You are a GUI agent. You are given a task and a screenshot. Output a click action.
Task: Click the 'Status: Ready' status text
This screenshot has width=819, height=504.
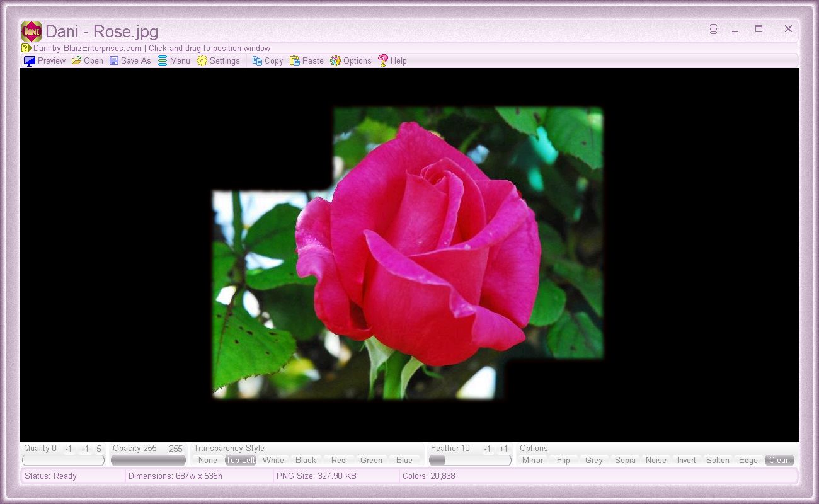click(x=50, y=476)
